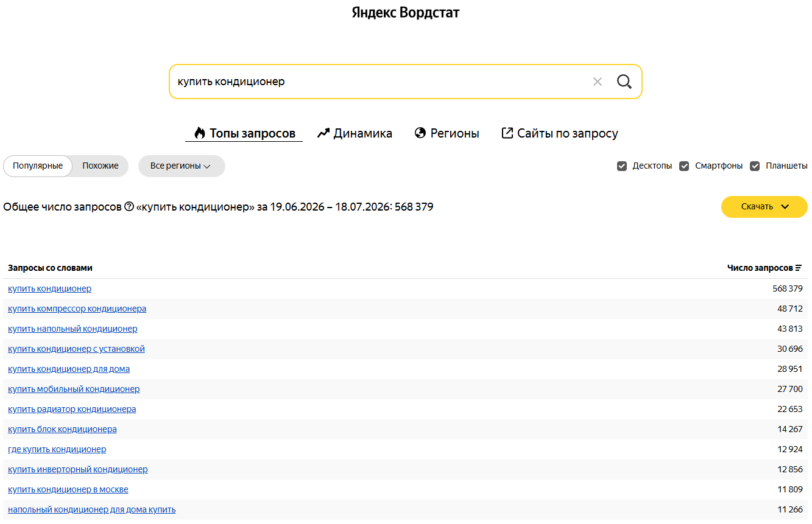Open напольный кондиционер для дома купить link

point(92,509)
